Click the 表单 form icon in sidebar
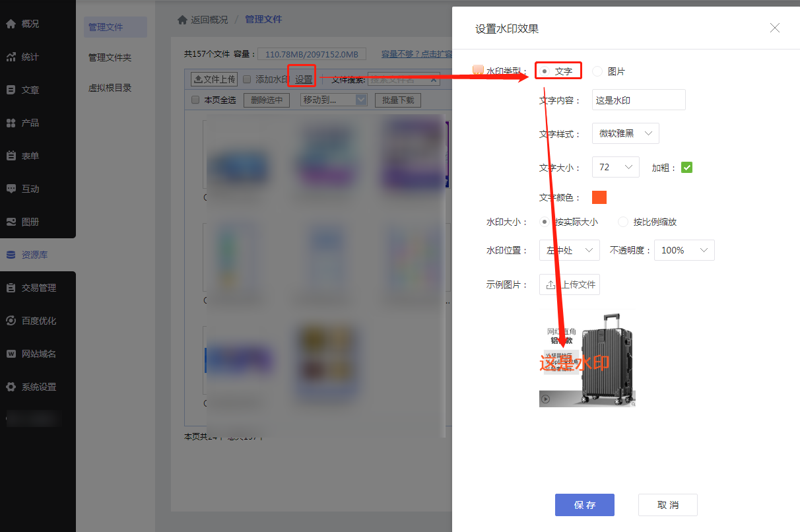The width and height of the screenshot is (800, 532). pos(11,156)
